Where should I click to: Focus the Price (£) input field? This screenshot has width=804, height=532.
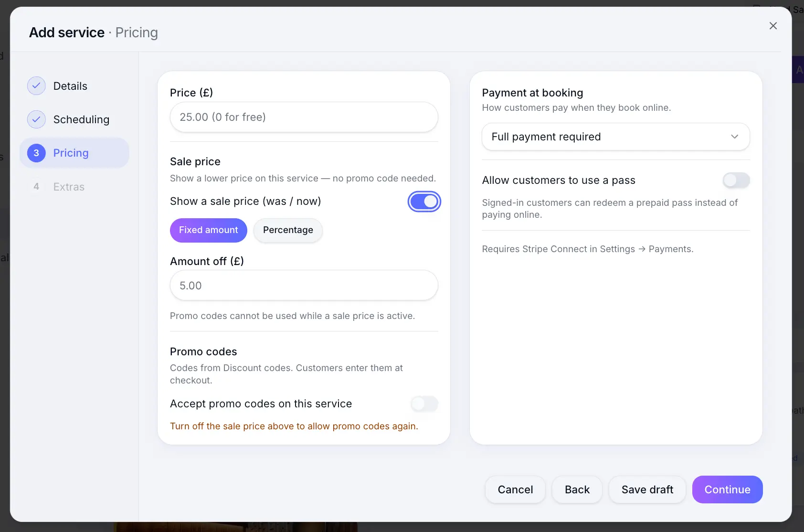click(x=304, y=117)
